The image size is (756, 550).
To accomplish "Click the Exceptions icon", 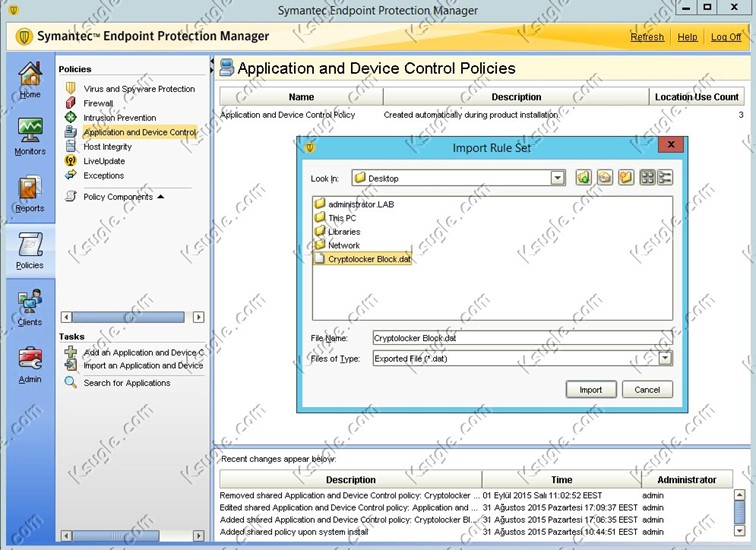I will point(71,174).
